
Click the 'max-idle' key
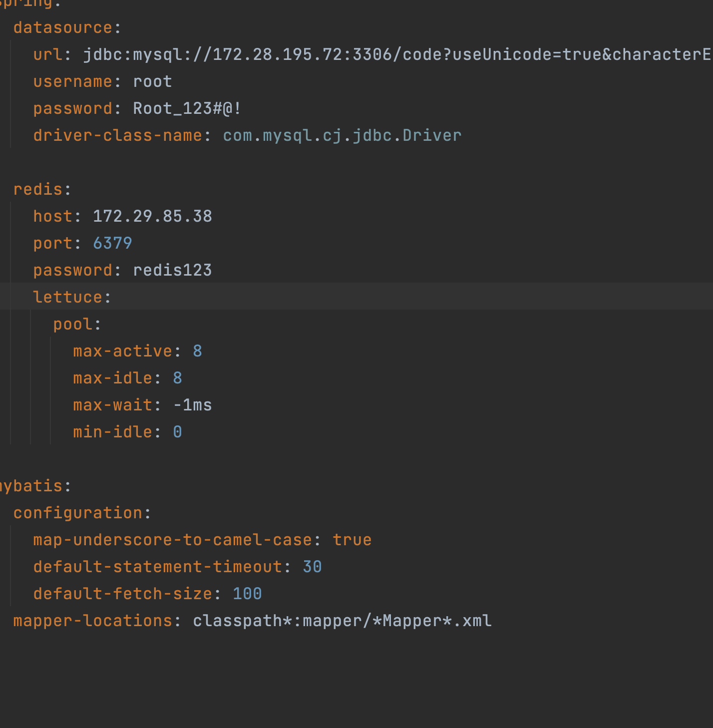[x=113, y=378]
